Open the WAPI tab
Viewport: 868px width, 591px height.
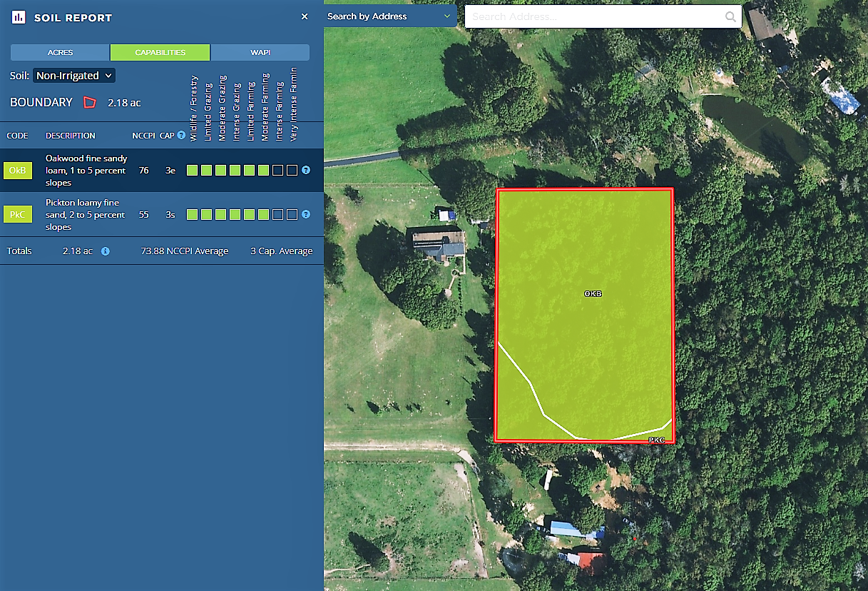pyautogui.click(x=260, y=53)
